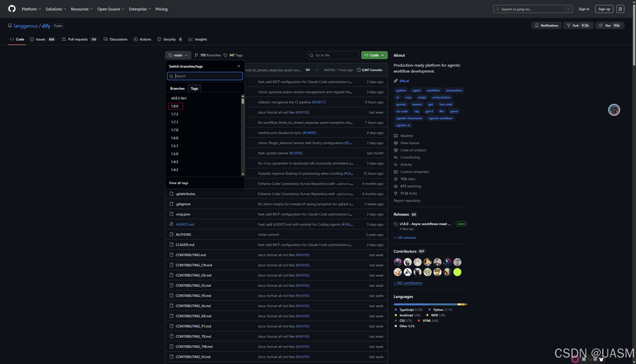Click View all tags link

(178, 183)
